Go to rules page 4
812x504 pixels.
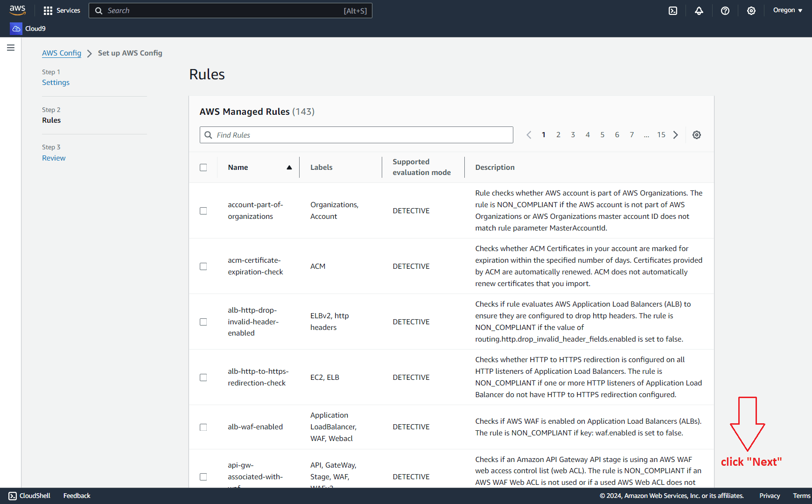[x=588, y=135]
